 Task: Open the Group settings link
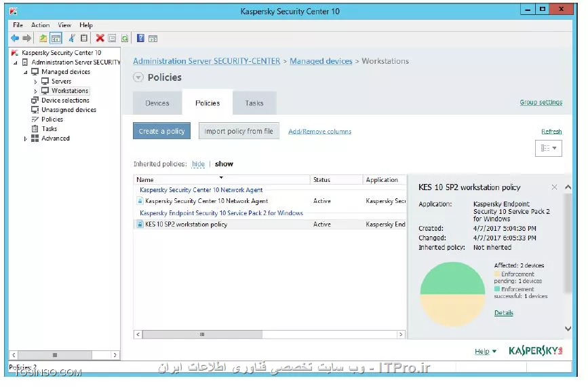click(541, 102)
